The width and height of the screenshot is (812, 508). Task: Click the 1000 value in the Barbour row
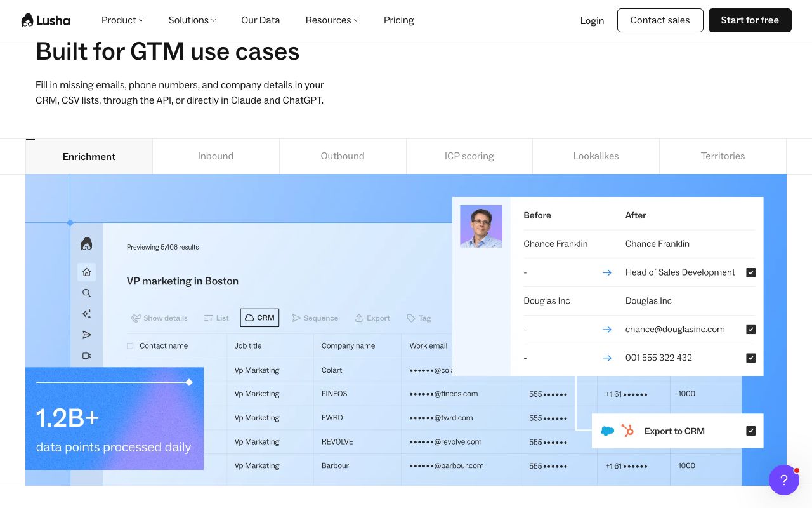tap(686, 465)
